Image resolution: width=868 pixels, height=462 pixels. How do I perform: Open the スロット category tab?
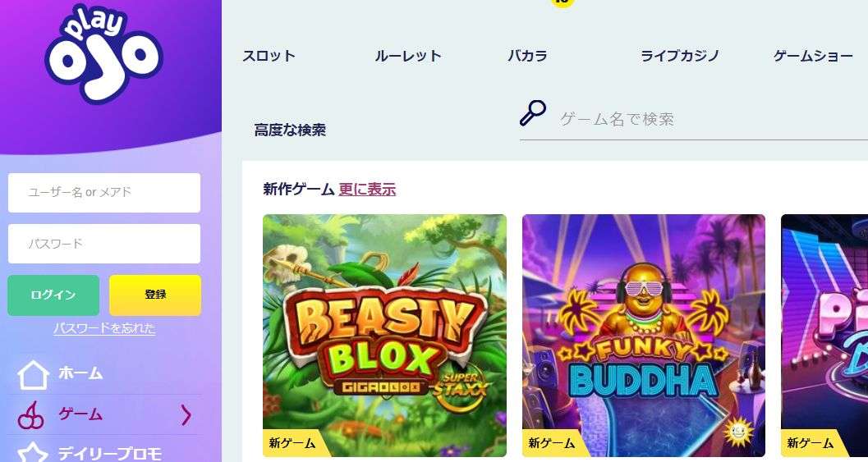[x=269, y=56]
